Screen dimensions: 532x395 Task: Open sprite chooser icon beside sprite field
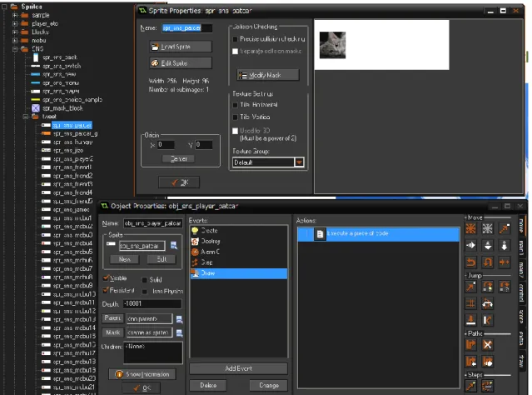[174, 245]
